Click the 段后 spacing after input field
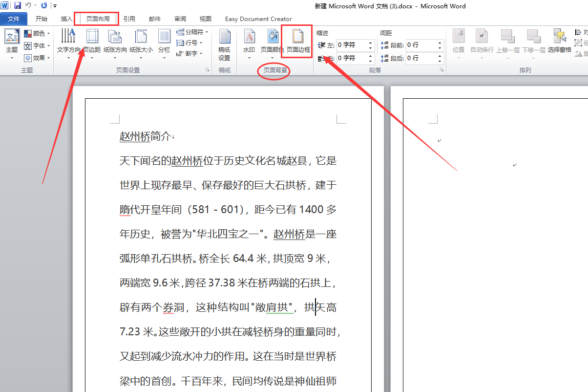This screenshot has height=392, width=588. [421, 58]
